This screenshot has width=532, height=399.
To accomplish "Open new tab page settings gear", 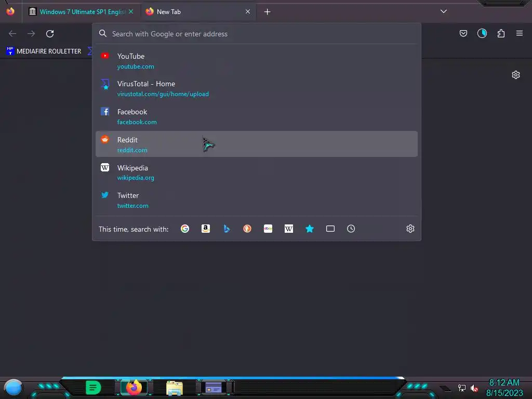I will [516, 75].
